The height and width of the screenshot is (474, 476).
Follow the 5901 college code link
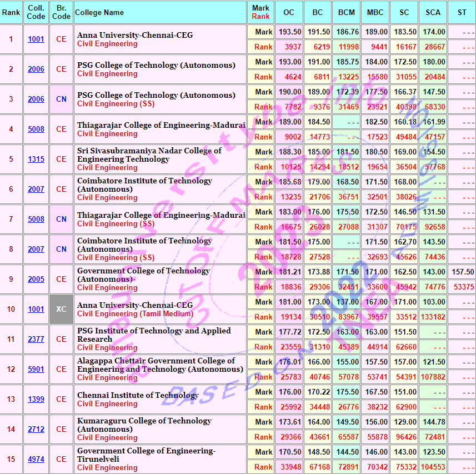coord(36,369)
